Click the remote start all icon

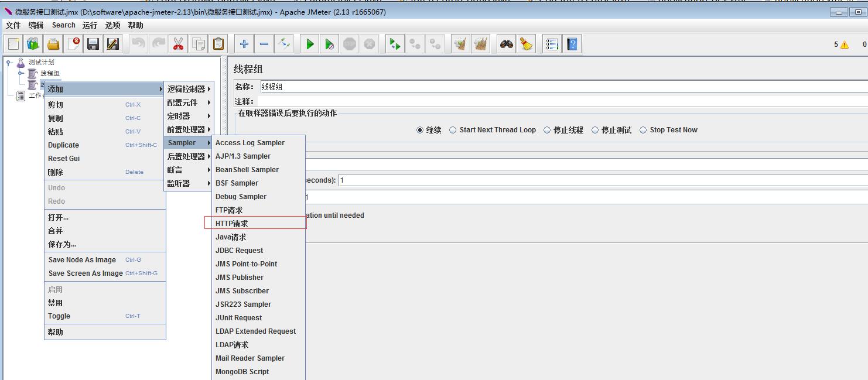click(x=395, y=44)
